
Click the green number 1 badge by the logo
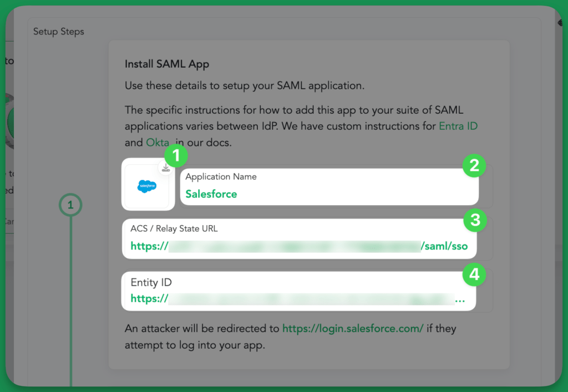click(x=176, y=156)
